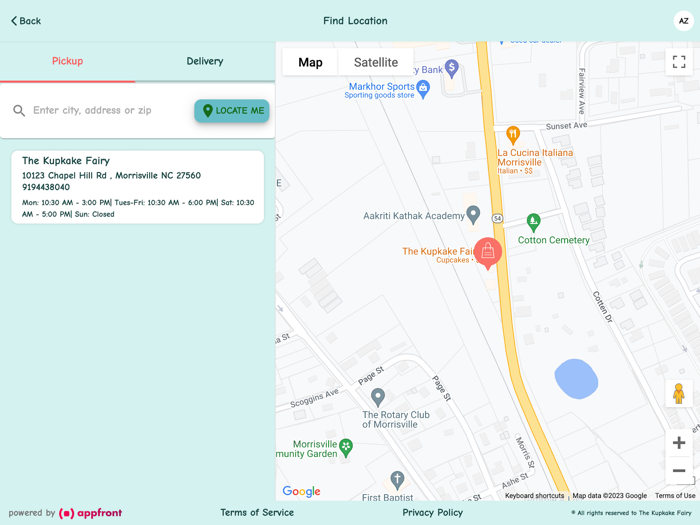Click the Locate Me button
This screenshot has width=700, height=525.
point(232,111)
